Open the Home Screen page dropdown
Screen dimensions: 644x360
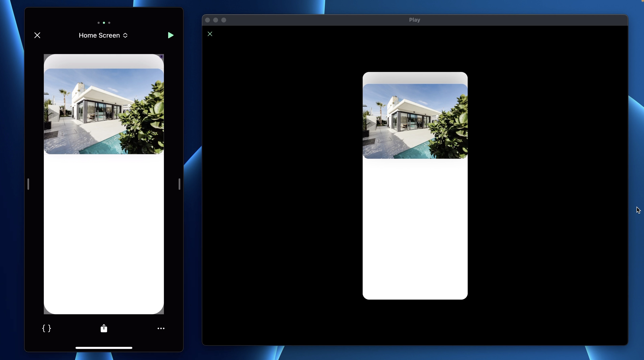pos(103,35)
